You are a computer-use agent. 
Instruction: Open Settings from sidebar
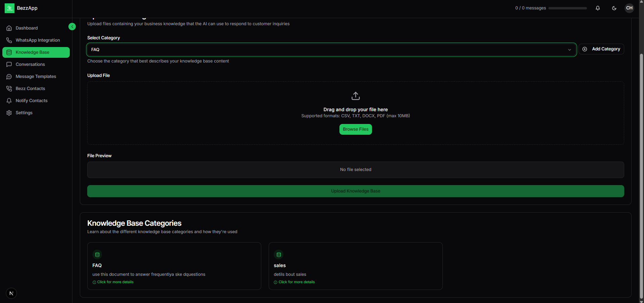[36, 113]
